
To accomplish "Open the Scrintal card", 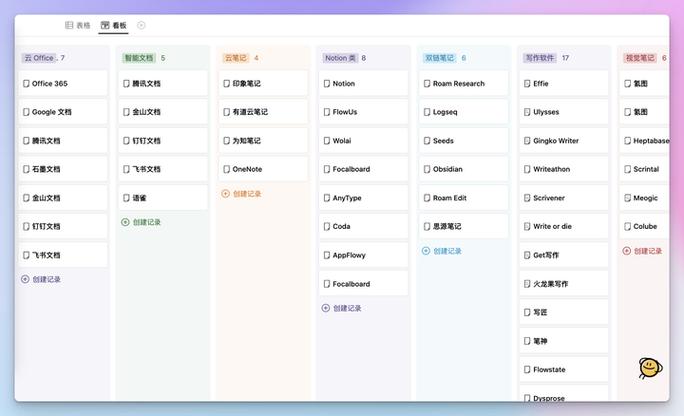I will (644, 169).
